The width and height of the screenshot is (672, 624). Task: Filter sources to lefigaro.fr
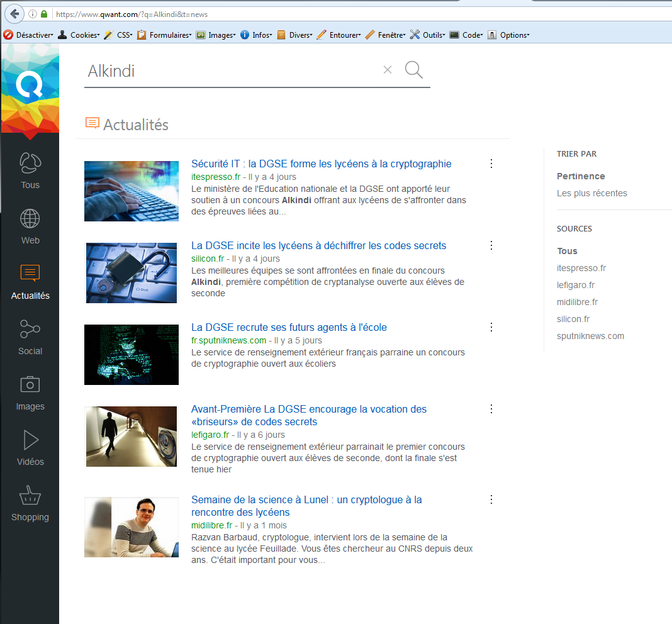click(576, 285)
